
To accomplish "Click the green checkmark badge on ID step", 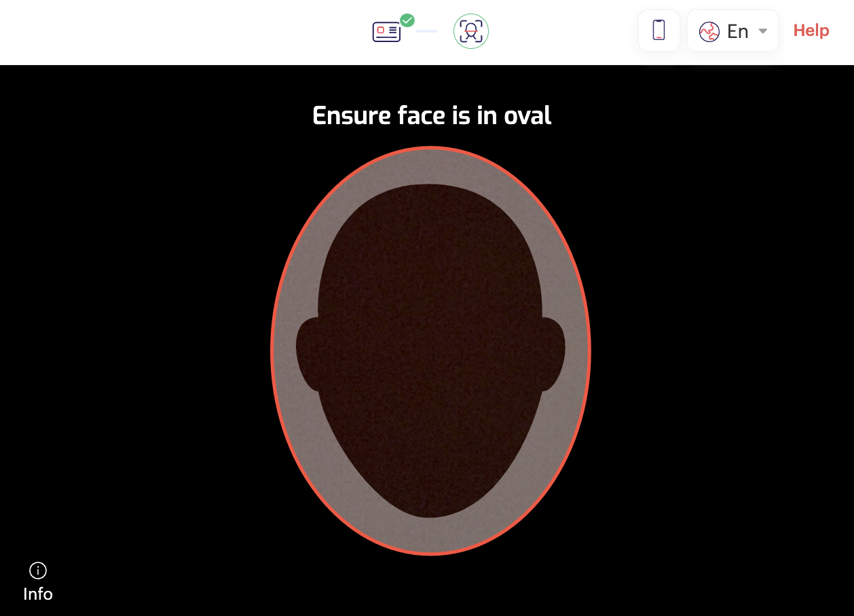I will tap(407, 20).
